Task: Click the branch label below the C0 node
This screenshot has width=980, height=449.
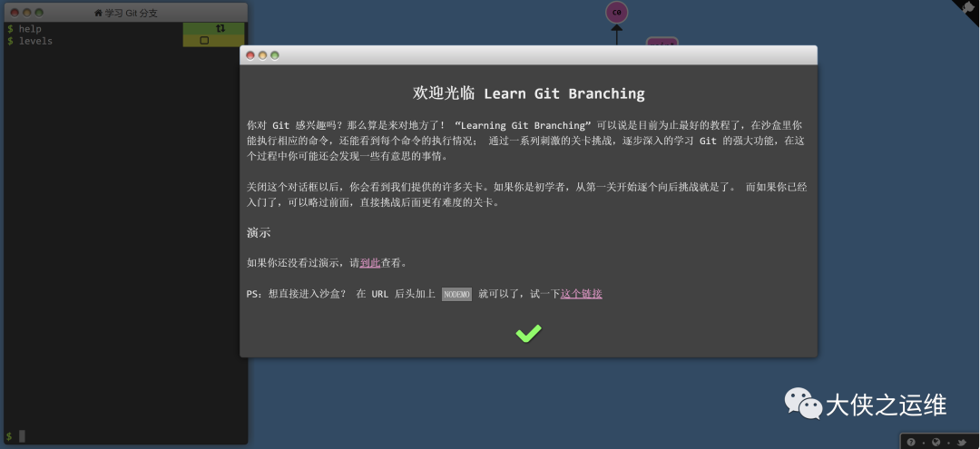Action: (x=661, y=43)
